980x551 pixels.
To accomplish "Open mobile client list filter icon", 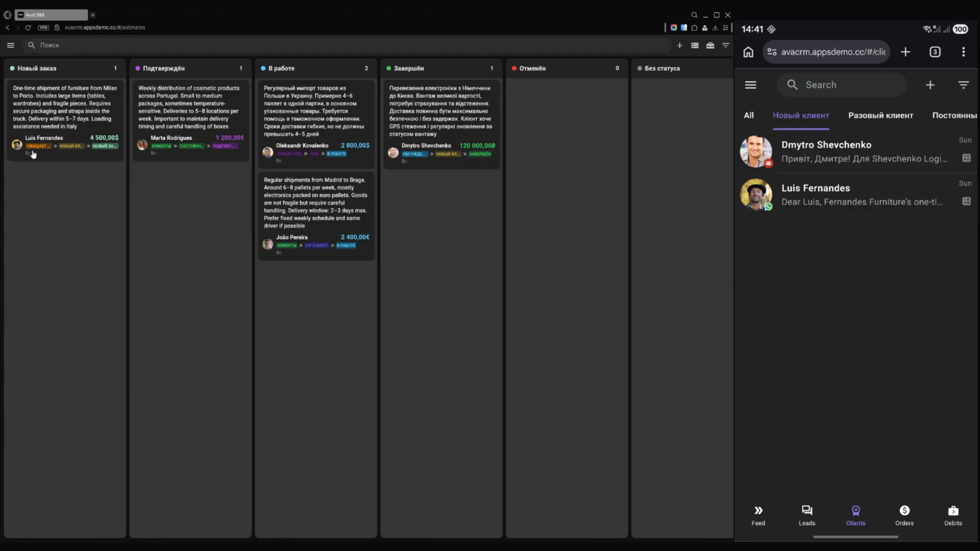I will [963, 85].
